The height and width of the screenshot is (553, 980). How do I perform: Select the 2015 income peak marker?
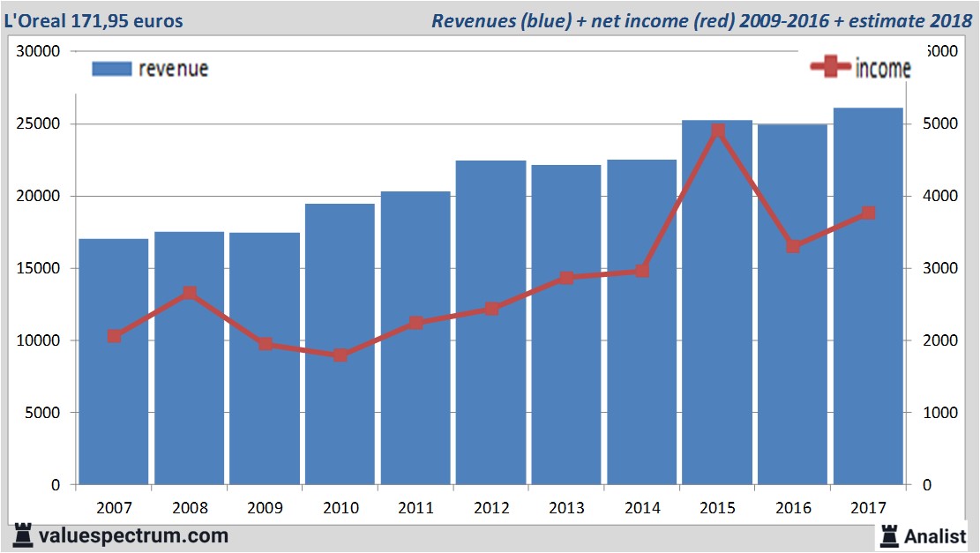(x=718, y=131)
